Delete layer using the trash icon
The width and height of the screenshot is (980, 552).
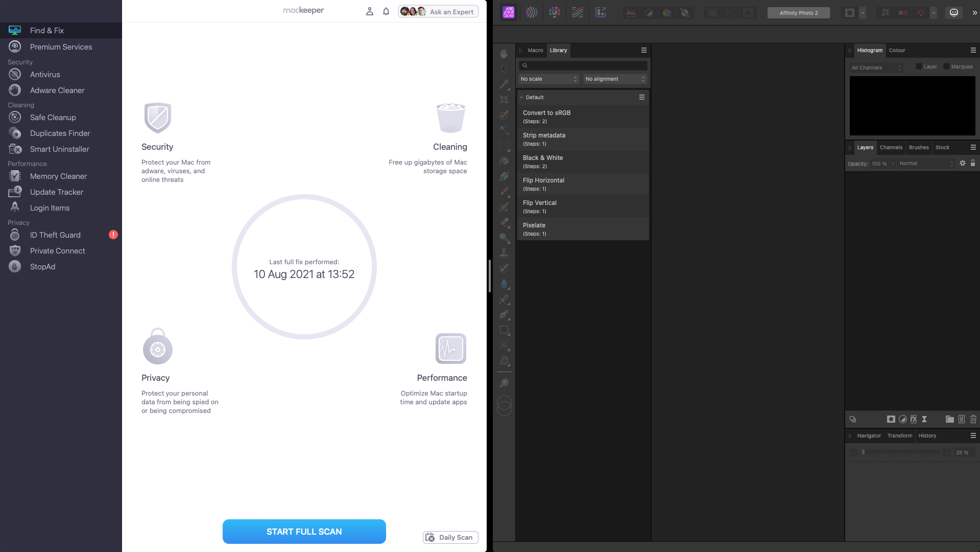(973, 419)
